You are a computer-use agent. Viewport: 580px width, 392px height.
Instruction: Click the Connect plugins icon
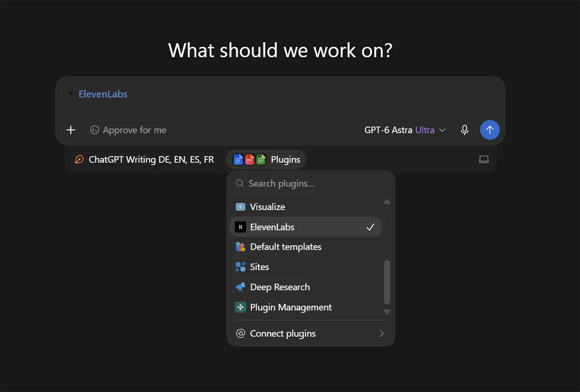click(x=240, y=334)
